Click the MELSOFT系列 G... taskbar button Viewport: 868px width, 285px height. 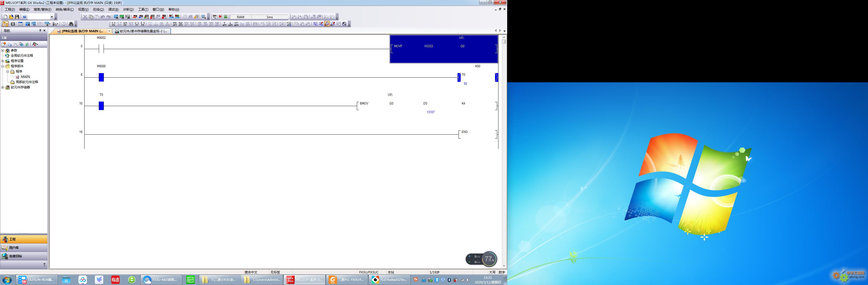click(x=305, y=280)
